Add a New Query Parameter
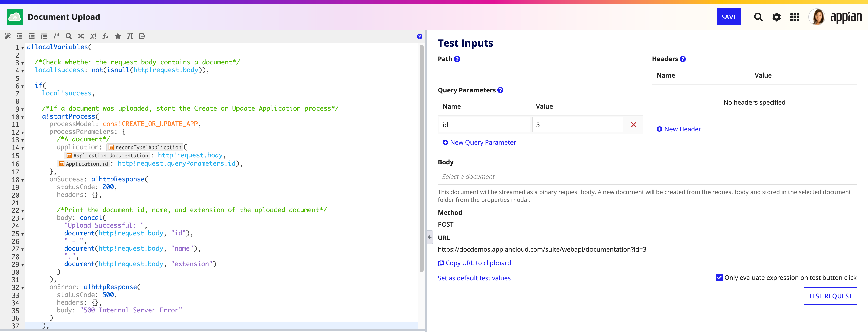 pyautogui.click(x=479, y=142)
